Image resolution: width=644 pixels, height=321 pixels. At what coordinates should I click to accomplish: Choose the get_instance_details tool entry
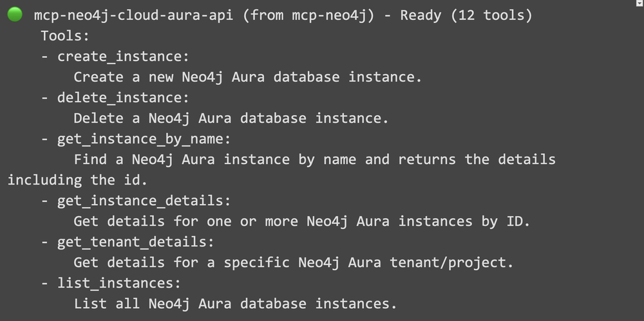coord(144,201)
